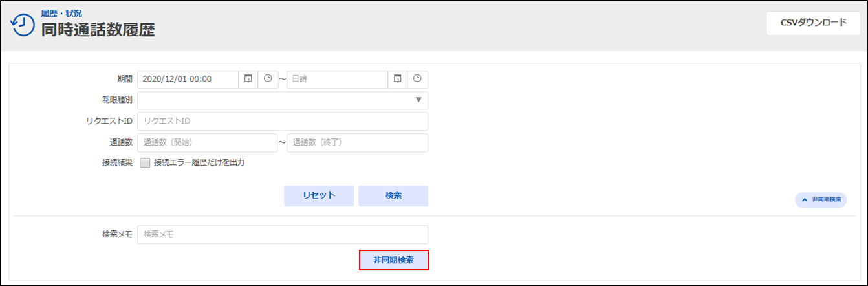Viewport: 868px width, 286px height.
Task: Open the end date calendar picker
Action: pyautogui.click(x=398, y=79)
